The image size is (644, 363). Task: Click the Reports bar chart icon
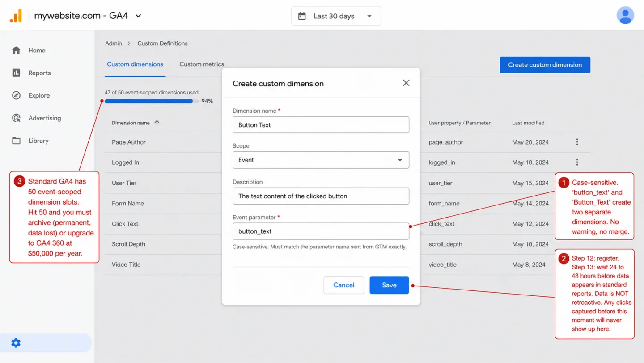16,73
